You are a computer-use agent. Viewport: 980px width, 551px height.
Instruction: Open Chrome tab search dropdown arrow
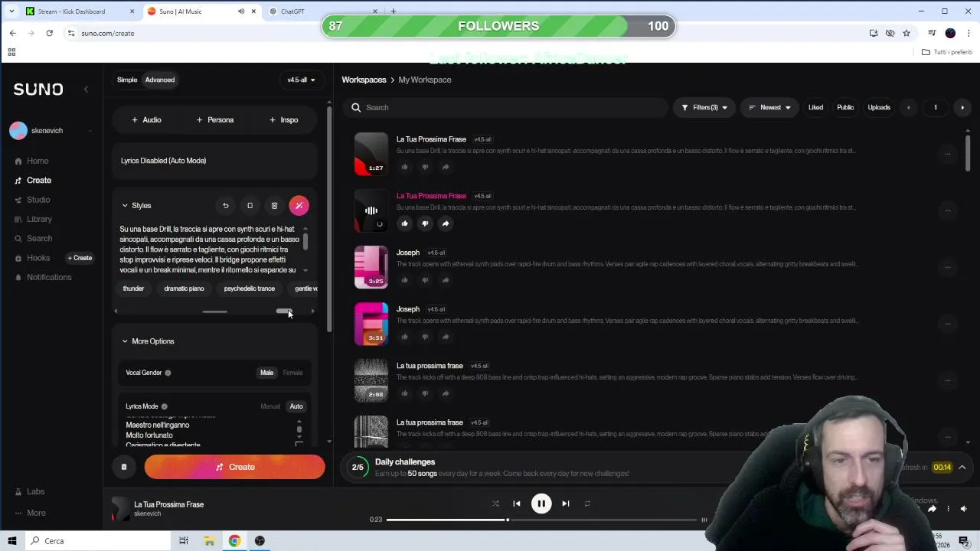pyautogui.click(x=11, y=11)
